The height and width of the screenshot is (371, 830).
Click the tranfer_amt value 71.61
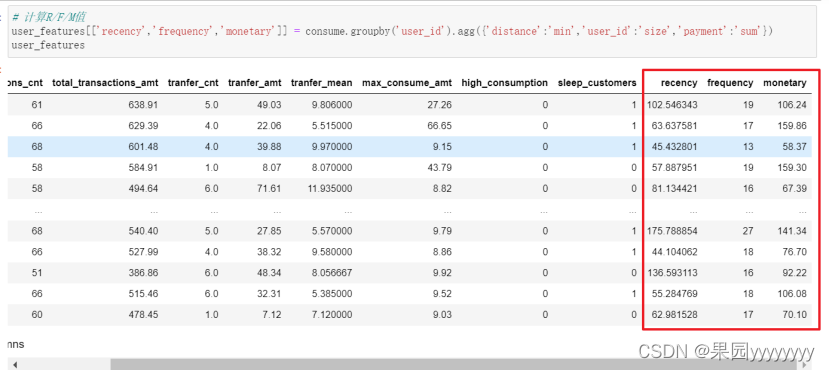[269, 188]
